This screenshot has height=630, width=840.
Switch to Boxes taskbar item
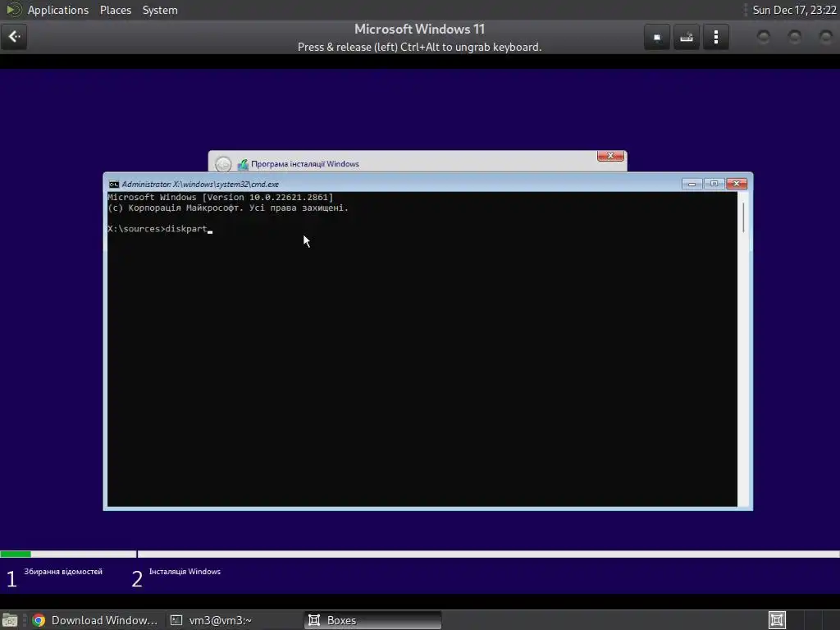(x=373, y=620)
